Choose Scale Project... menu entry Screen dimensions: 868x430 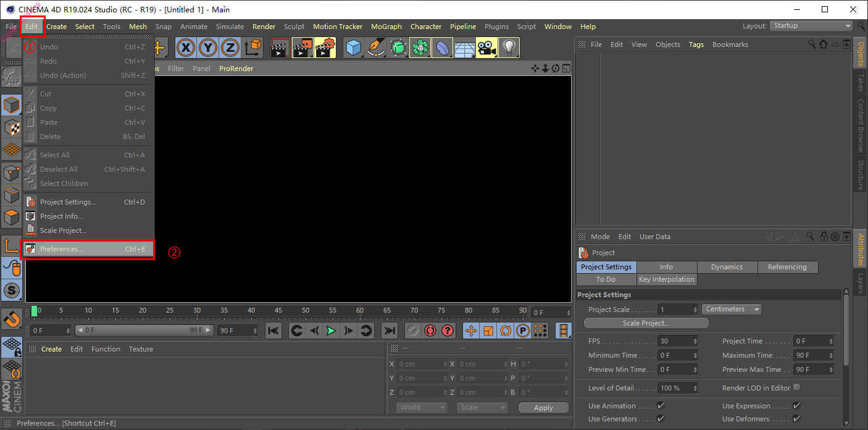[x=88, y=230]
